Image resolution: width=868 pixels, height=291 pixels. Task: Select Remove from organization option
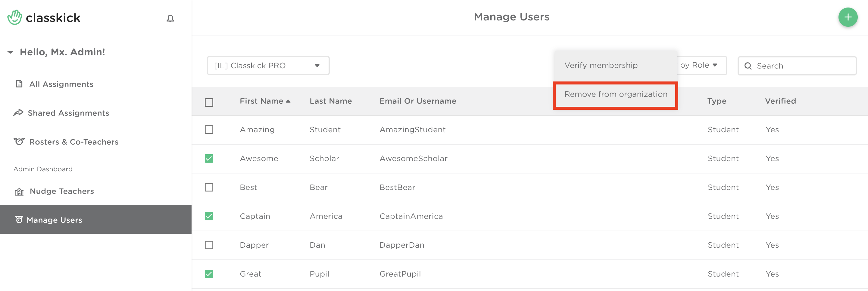click(x=615, y=94)
